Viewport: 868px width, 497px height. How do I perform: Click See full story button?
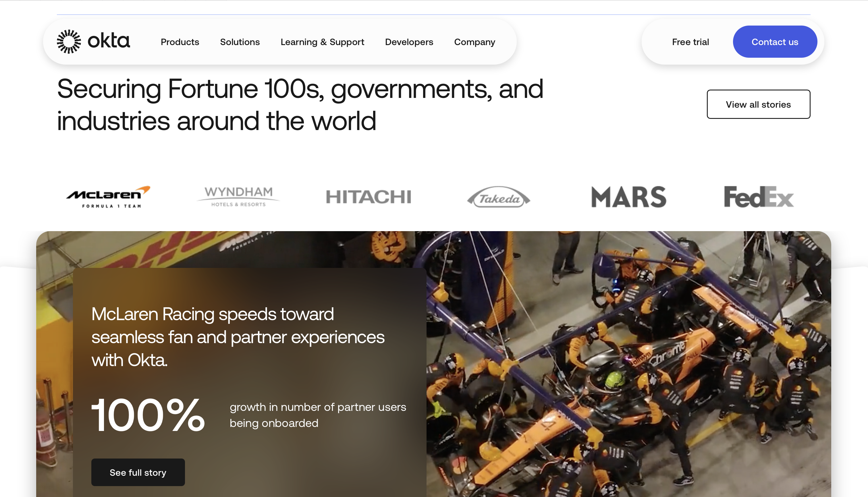pos(138,472)
